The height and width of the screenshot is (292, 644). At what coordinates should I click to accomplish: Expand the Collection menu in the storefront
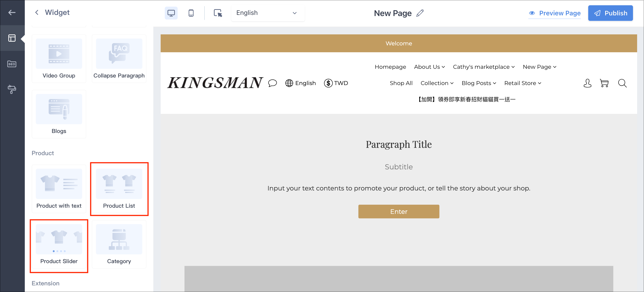coord(437,83)
